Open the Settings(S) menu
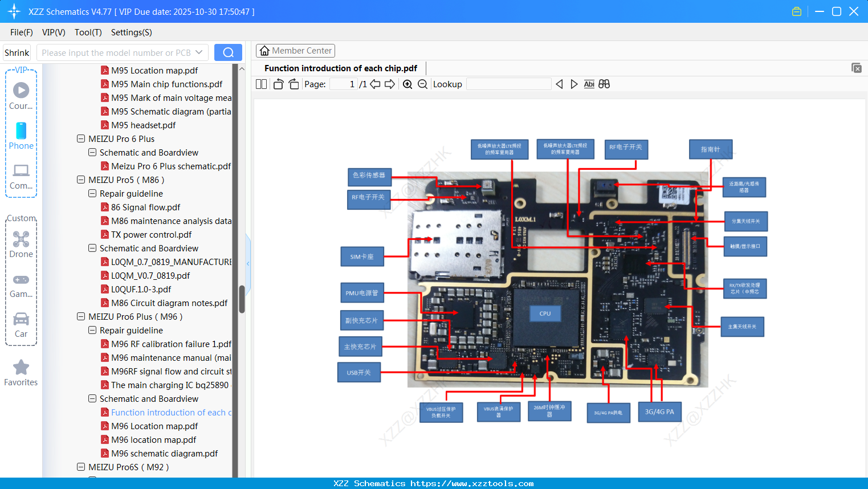Image resolution: width=868 pixels, height=489 pixels. coord(131,32)
